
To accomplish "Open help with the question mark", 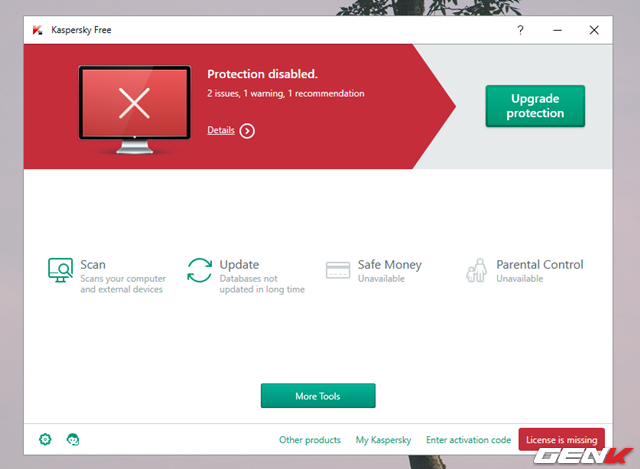I will 520,30.
